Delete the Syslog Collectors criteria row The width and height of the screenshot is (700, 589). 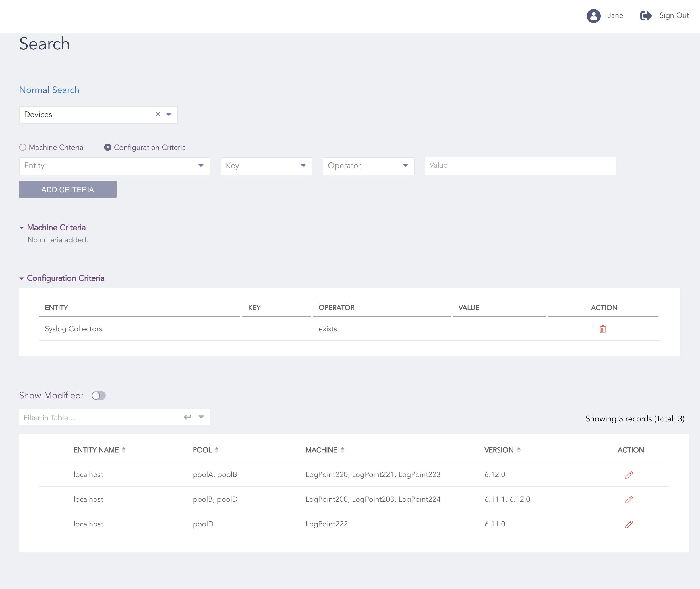click(x=602, y=329)
